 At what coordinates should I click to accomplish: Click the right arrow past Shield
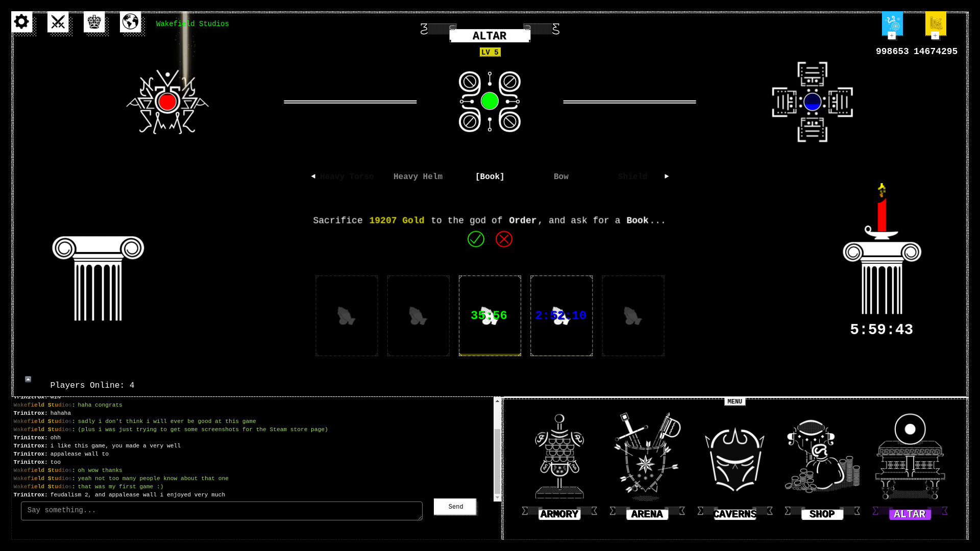tap(667, 176)
